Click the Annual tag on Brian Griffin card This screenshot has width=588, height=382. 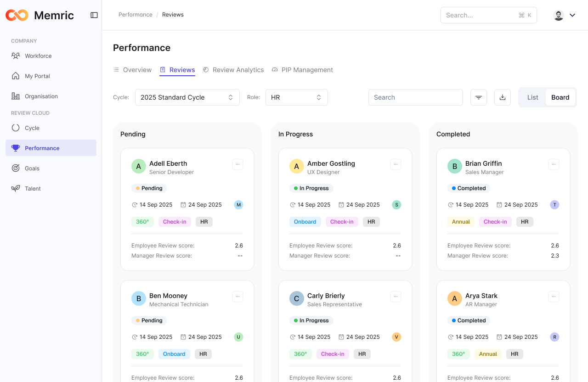pos(461,222)
